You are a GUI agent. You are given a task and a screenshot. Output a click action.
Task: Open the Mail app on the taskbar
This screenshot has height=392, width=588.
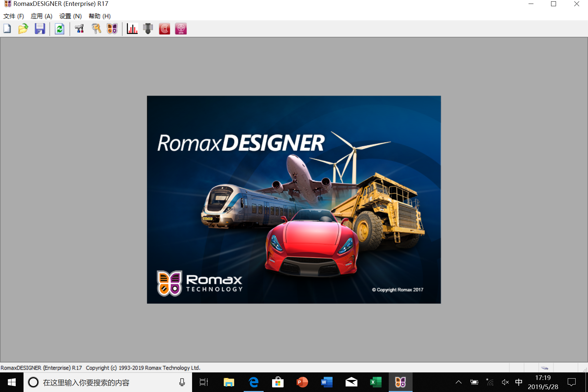[x=351, y=382]
